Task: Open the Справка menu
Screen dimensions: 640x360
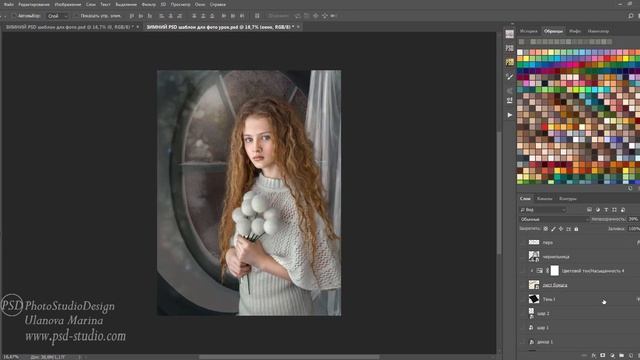Action: coord(218,4)
